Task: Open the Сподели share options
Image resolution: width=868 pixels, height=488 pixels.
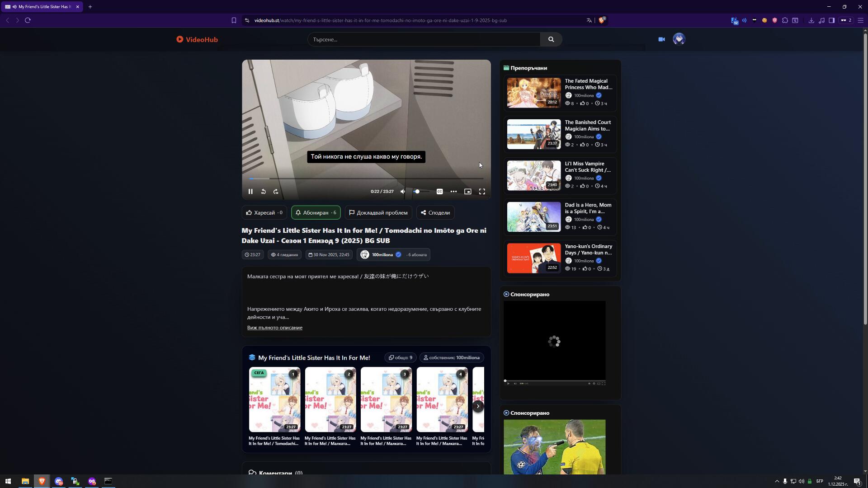Action: point(435,213)
